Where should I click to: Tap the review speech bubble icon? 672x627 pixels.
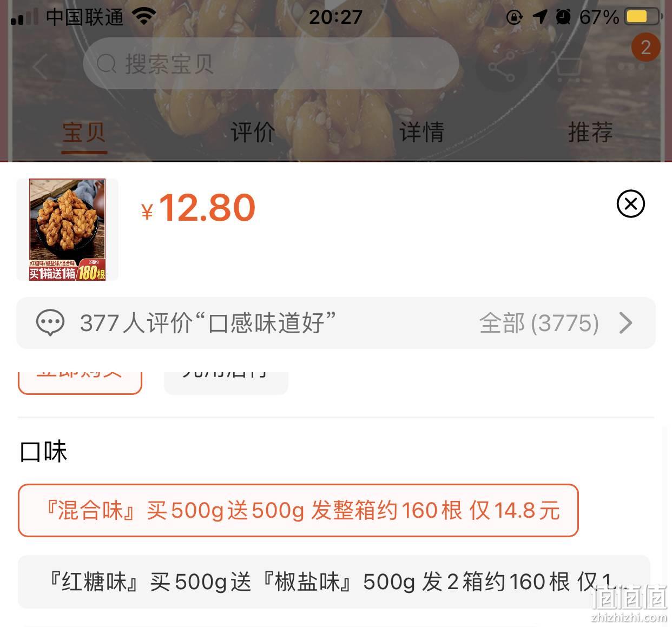[x=50, y=323]
